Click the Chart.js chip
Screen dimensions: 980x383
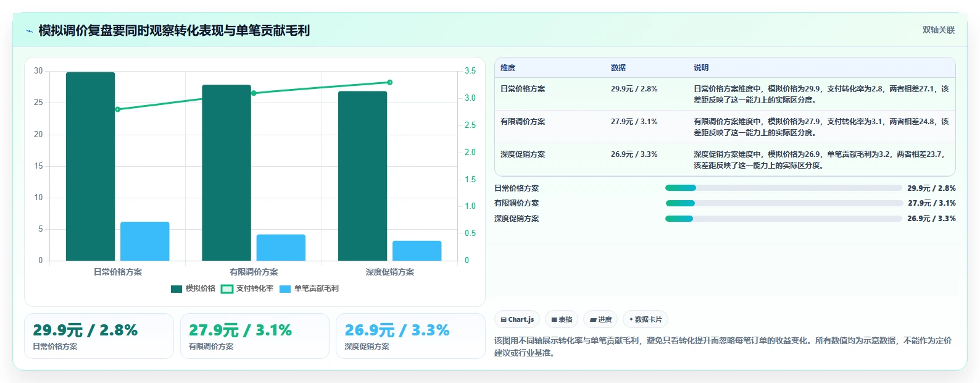pyautogui.click(x=517, y=319)
